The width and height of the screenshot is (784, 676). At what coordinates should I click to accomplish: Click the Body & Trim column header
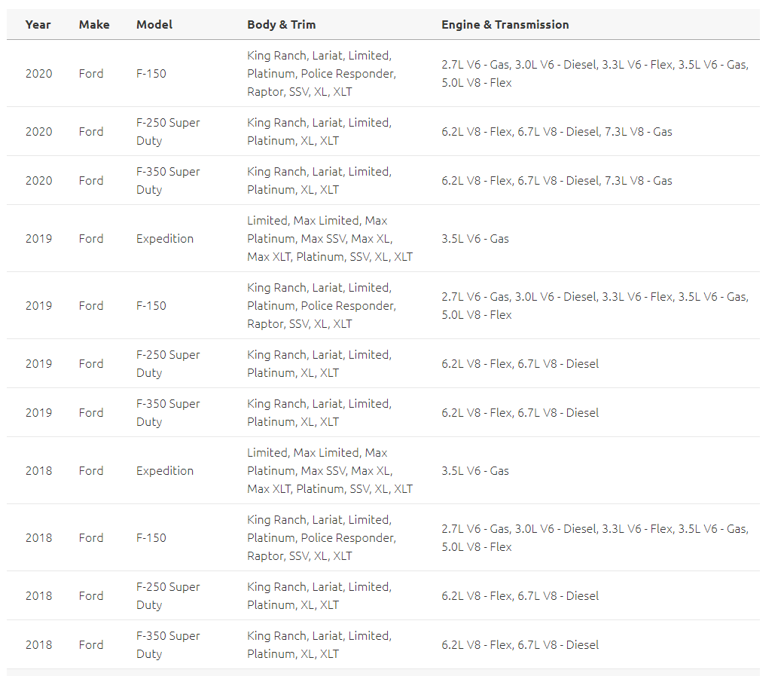click(282, 25)
